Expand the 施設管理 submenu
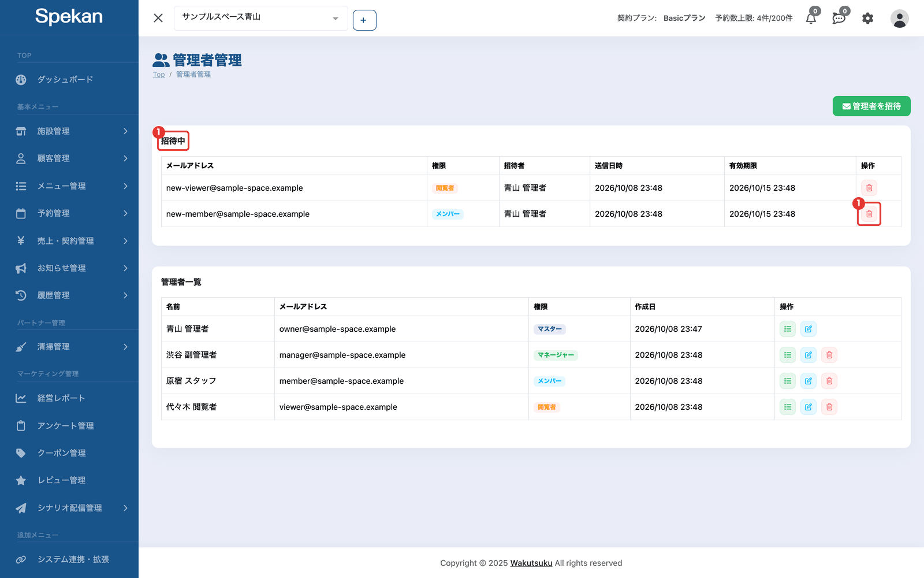Screen dimensions: 924x578 [69, 131]
